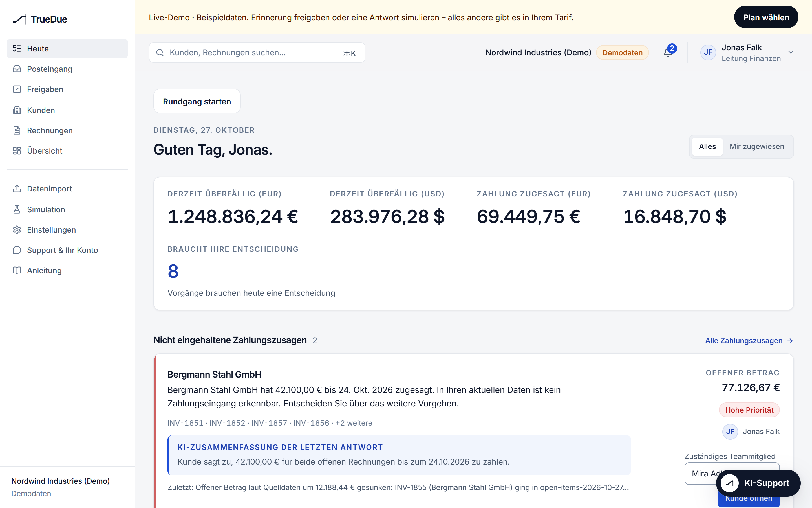The image size is (812, 508).
Task: Click the Rechnungen document icon
Action: (x=17, y=130)
